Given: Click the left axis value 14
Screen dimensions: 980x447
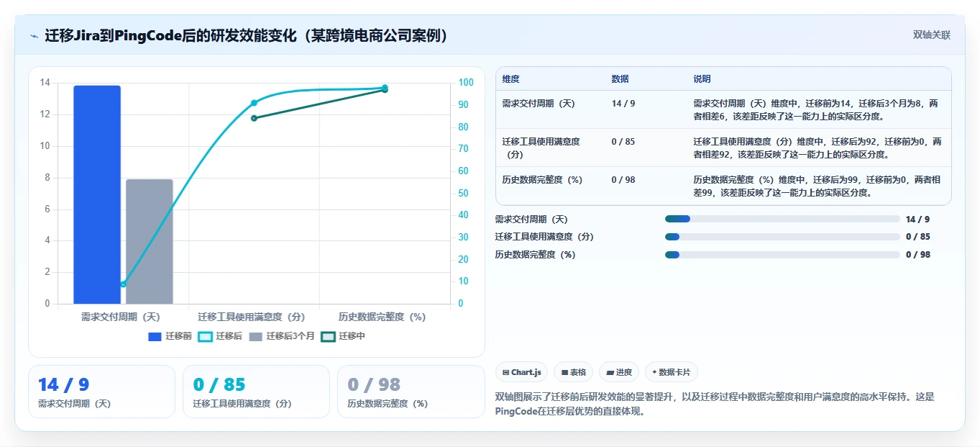Looking at the screenshot, I should tap(45, 83).
